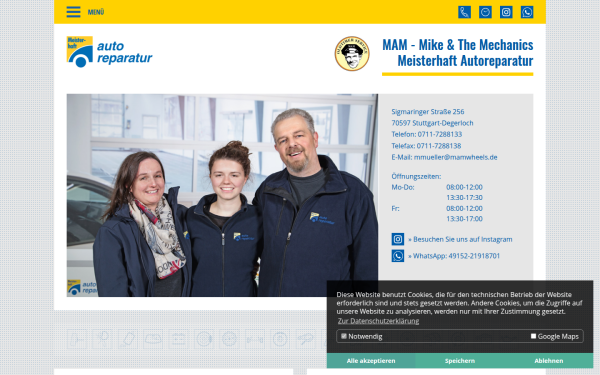Click the faded windshield service icon
Screen dimensions: 600x375
[153, 339]
